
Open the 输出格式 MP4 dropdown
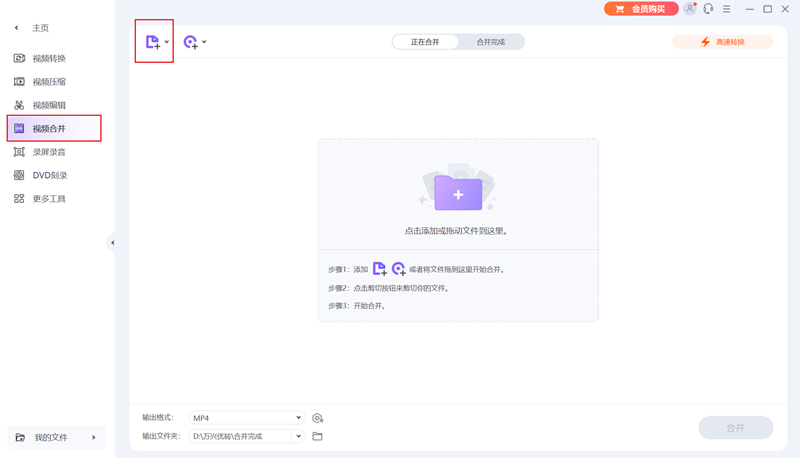coord(247,418)
